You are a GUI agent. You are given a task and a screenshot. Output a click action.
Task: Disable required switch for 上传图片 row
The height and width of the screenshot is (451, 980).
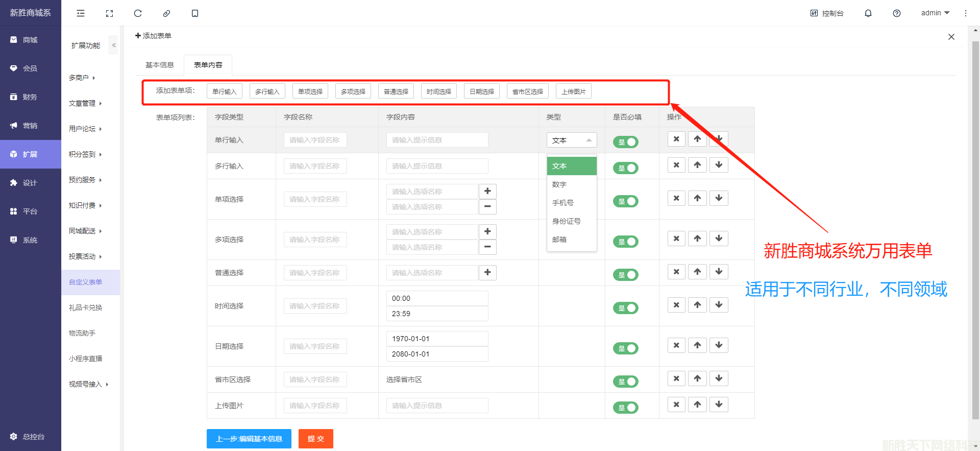click(x=626, y=408)
